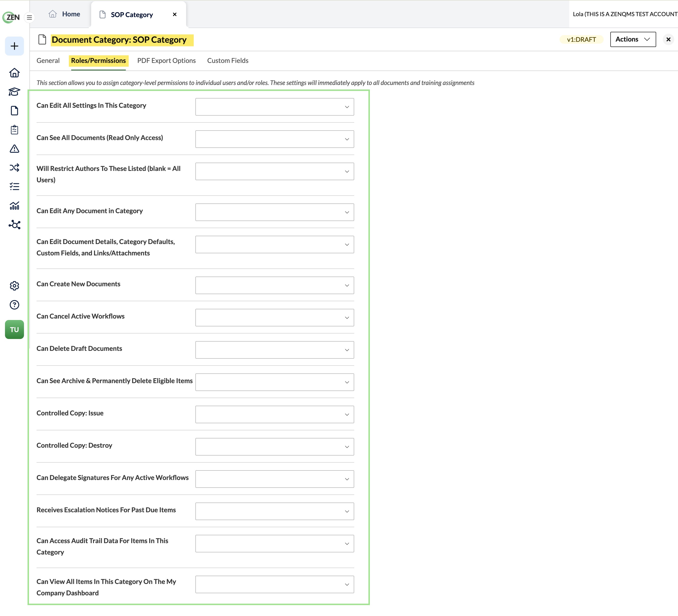Open the clipboard module in sidebar
The height and width of the screenshot is (616, 678).
[x=14, y=130]
